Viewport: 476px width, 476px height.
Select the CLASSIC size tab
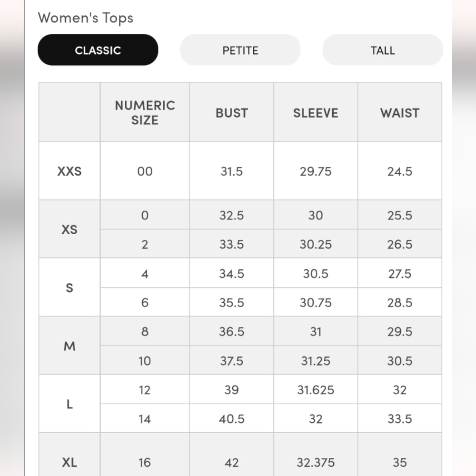tap(98, 50)
